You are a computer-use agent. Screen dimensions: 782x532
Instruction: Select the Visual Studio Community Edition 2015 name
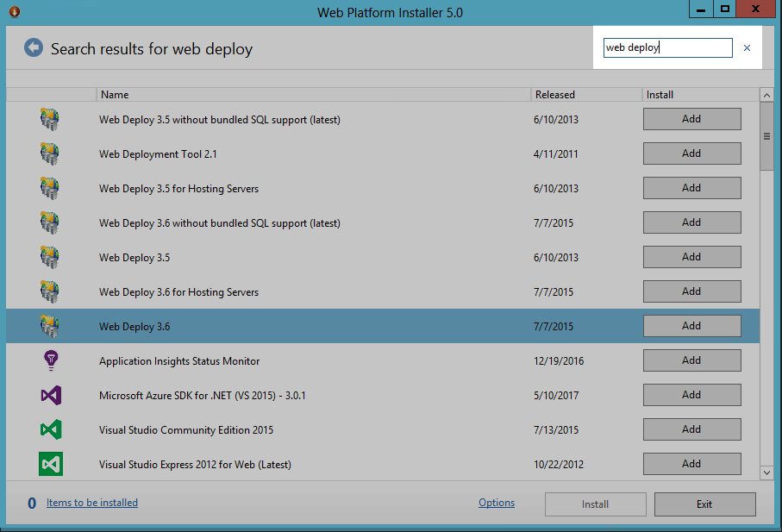point(186,429)
